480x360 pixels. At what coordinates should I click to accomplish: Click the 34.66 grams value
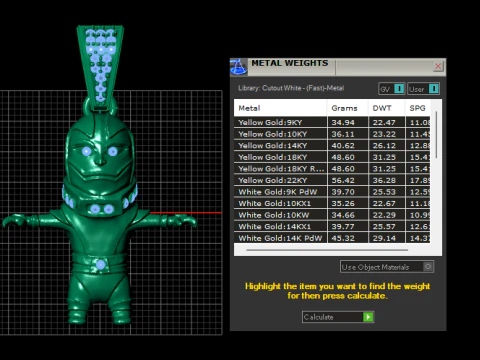[x=343, y=215]
